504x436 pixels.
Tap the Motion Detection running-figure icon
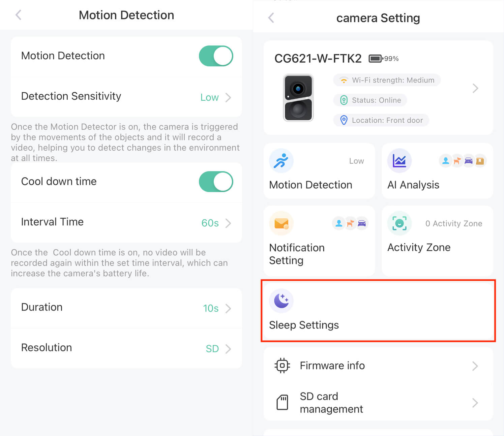coord(281,161)
